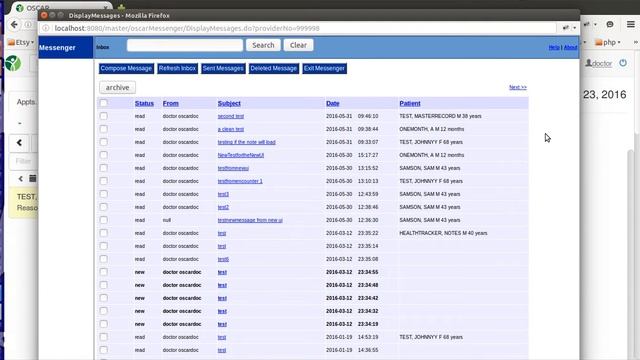The image size is (640, 360).
Task: Click the OSCAR green logo icon
Action: pyautogui.click(x=13, y=63)
